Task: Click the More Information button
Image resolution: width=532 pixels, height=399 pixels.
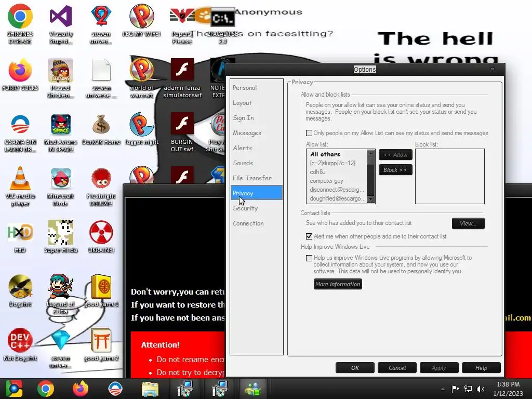Action: [338, 284]
